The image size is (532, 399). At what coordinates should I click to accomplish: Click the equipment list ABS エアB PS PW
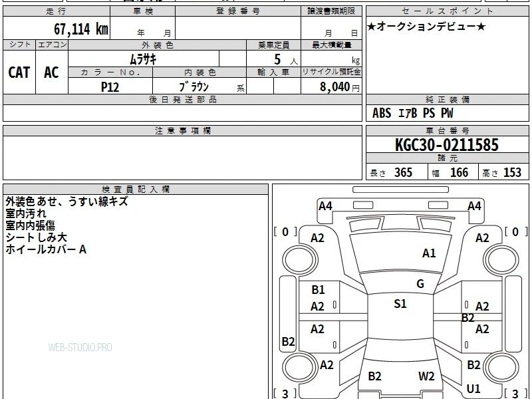(412, 113)
